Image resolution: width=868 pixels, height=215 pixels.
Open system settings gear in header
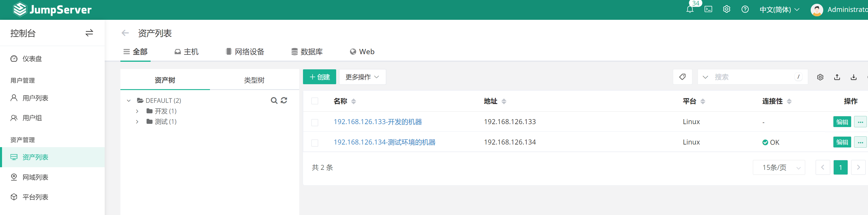pyautogui.click(x=726, y=9)
